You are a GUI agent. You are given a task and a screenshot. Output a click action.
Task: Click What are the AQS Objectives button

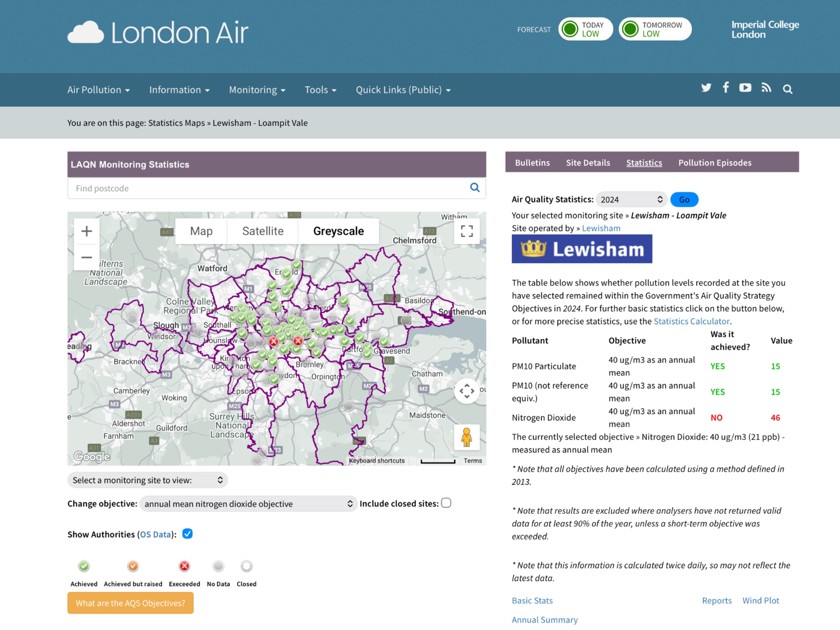tap(130, 603)
